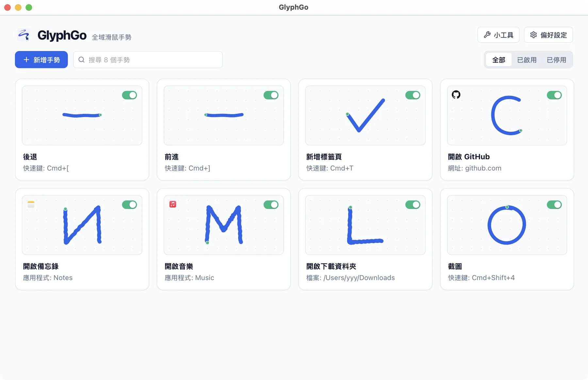Switch to the 已停用 filter tab

(x=556, y=60)
